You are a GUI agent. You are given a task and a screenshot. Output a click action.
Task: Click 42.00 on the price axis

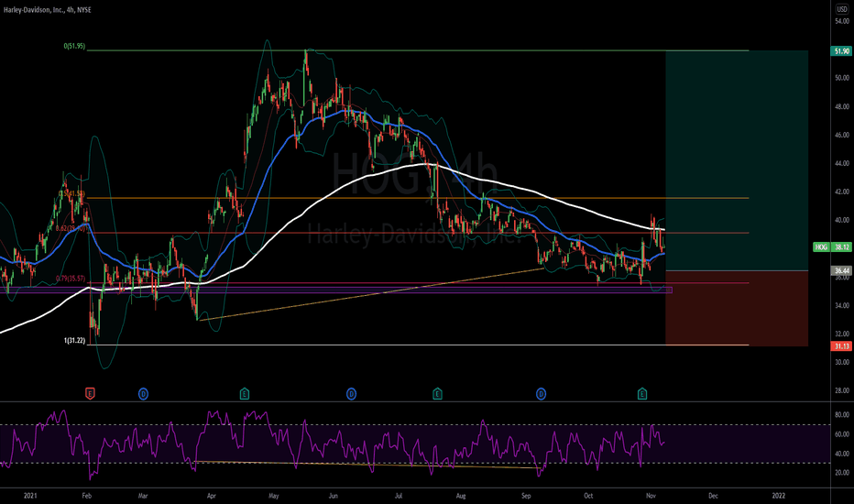[842, 192]
